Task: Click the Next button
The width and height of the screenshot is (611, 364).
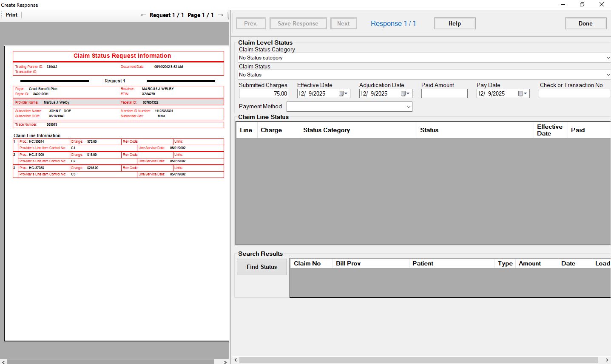Action: click(344, 23)
